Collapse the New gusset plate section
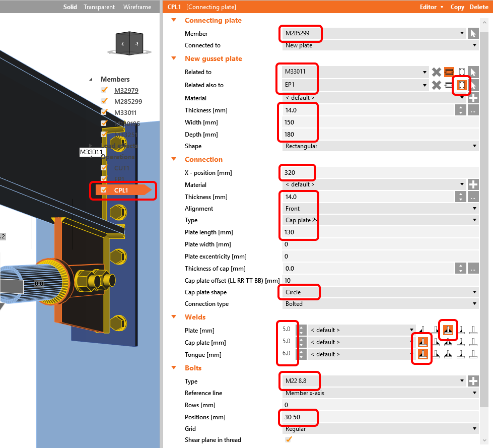Viewport: 493px width, 448px height. tap(174, 58)
